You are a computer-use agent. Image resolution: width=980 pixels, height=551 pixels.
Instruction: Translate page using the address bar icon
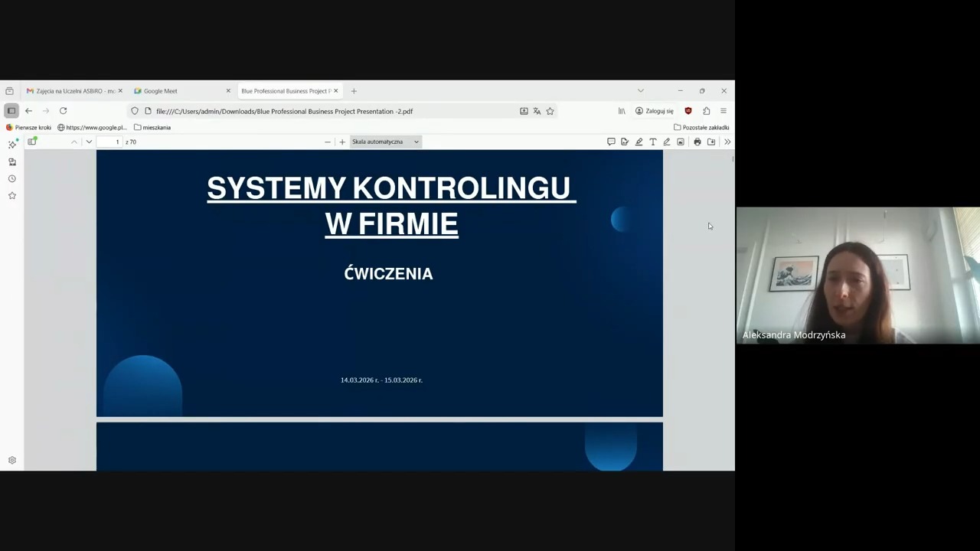[537, 111]
